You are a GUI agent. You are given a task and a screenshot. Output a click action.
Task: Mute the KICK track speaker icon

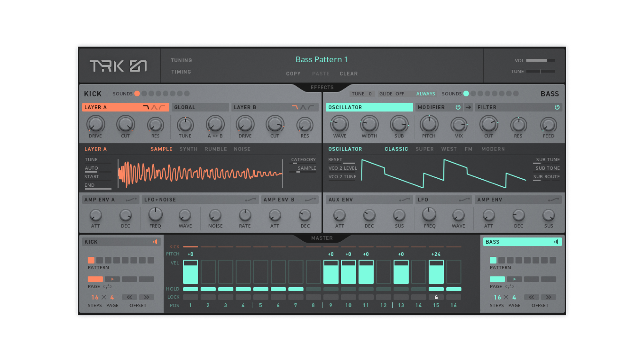[155, 242]
